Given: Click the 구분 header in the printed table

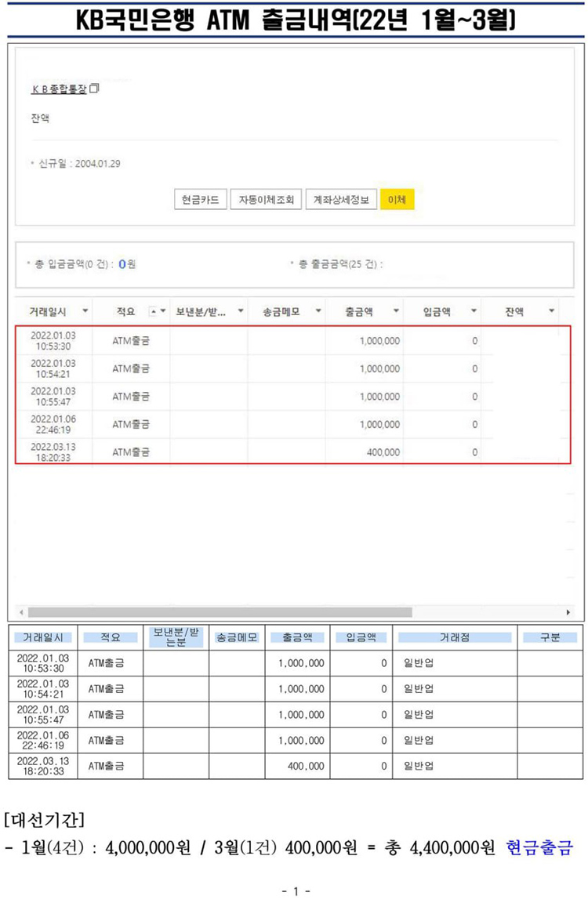Looking at the screenshot, I should (550, 637).
